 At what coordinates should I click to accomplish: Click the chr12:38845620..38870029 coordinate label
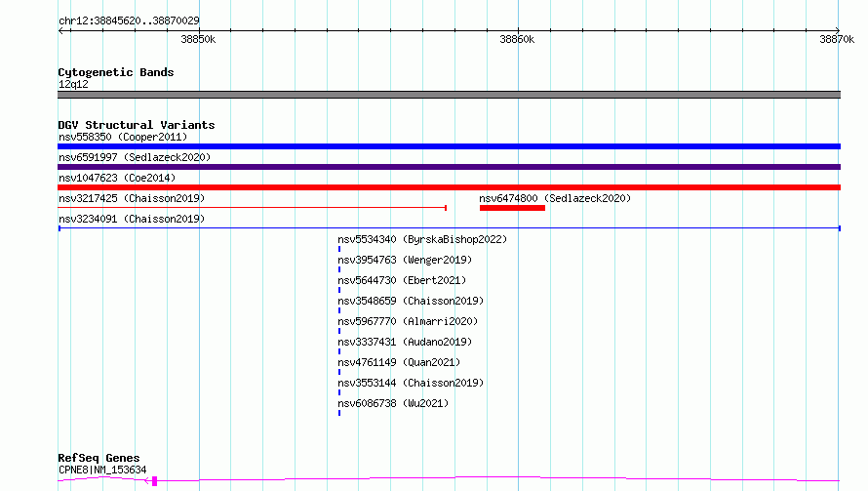tap(129, 20)
